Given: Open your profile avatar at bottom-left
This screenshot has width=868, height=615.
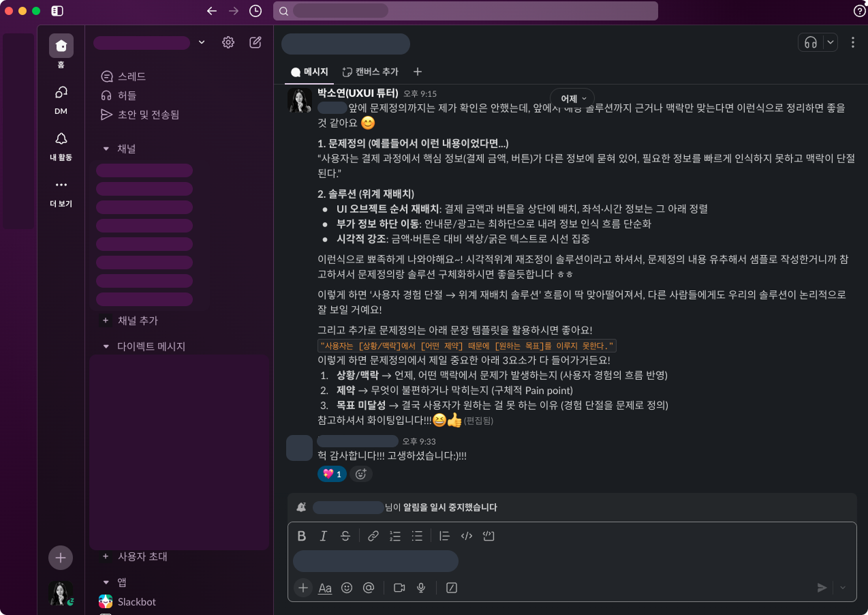Looking at the screenshot, I should click(x=61, y=593).
